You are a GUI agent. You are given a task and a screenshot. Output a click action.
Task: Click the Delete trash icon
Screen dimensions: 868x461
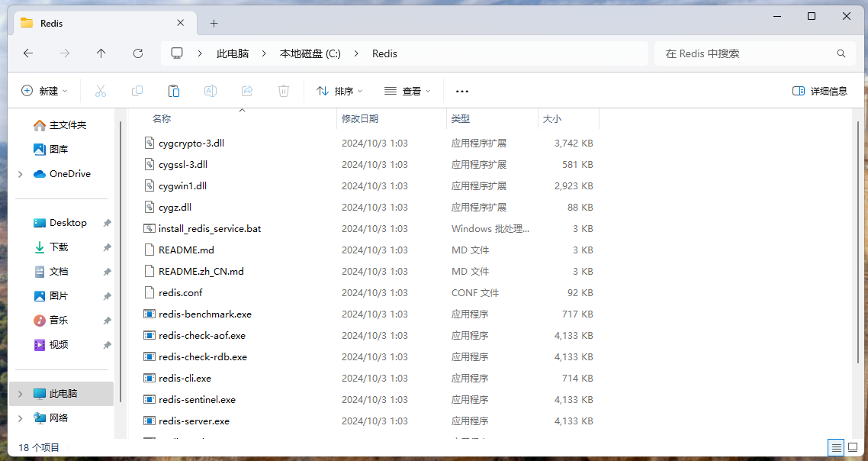point(283,90)
